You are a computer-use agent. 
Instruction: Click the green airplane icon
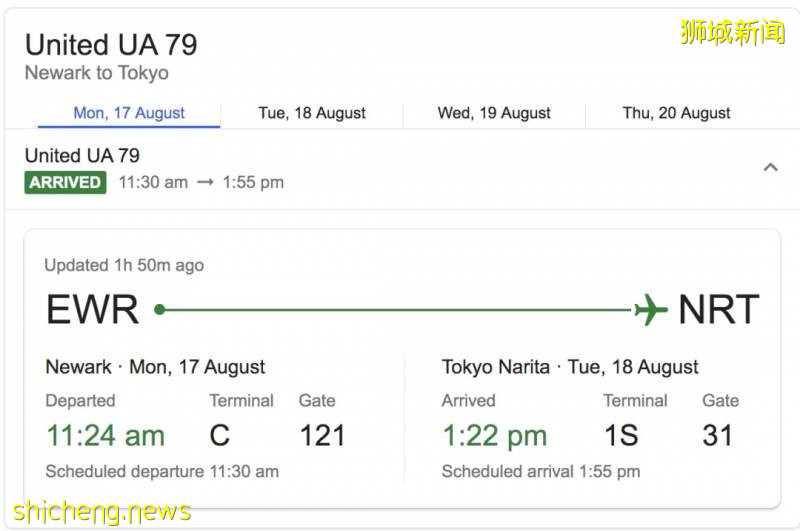(650, 310)
